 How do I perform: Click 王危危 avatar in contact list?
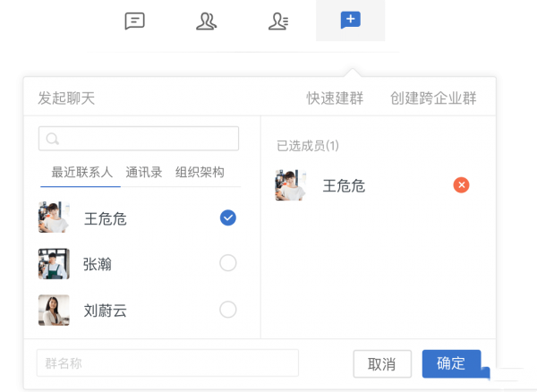click(x=54, y=217)
